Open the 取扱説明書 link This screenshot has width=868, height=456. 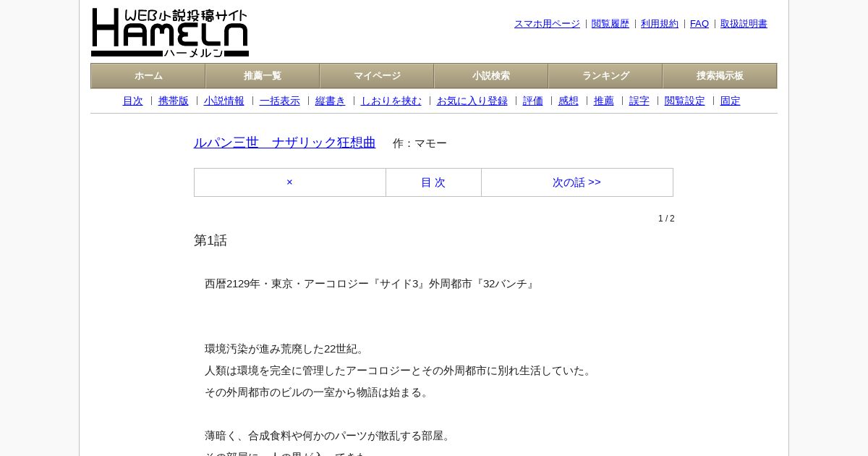(x=744, y=24)
